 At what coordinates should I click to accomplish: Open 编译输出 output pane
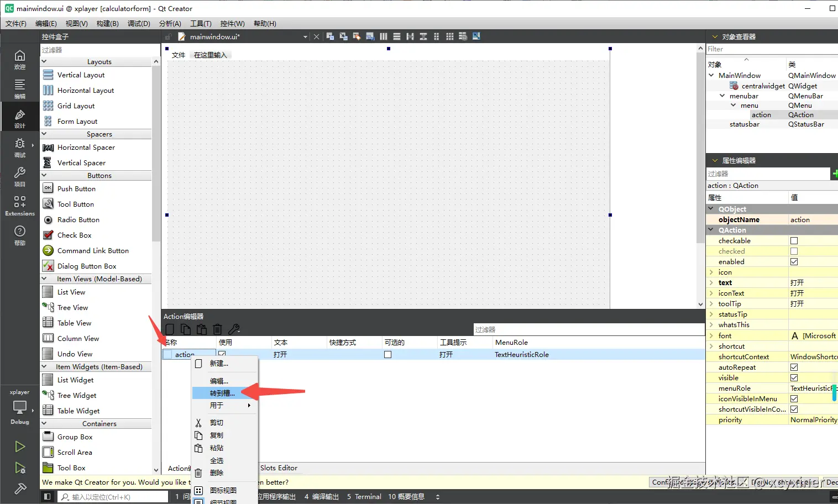click(322, 497)
